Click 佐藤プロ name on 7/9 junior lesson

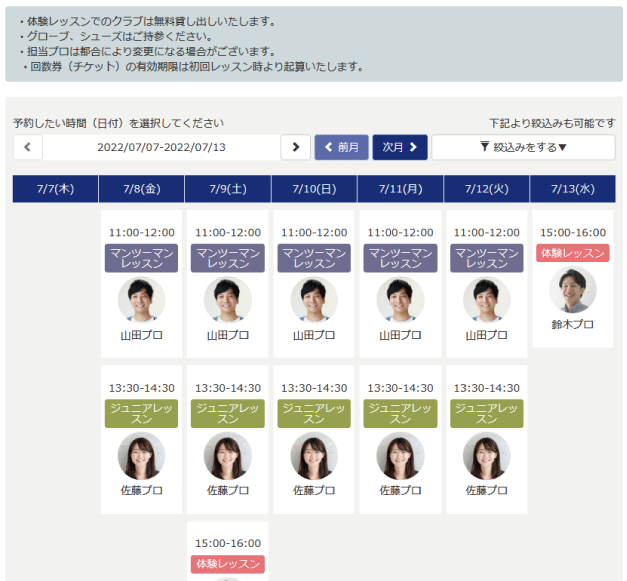228,491
